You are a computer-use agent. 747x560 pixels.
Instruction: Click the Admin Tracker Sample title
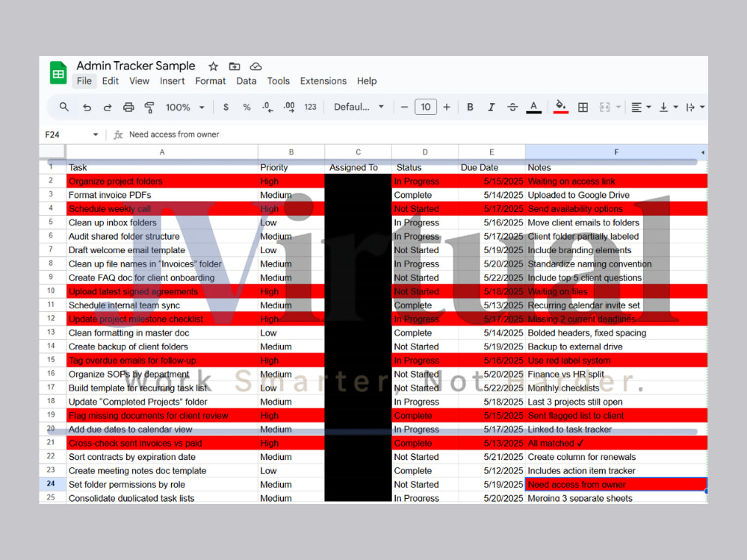pyautogui.click(x=136, y=66)
